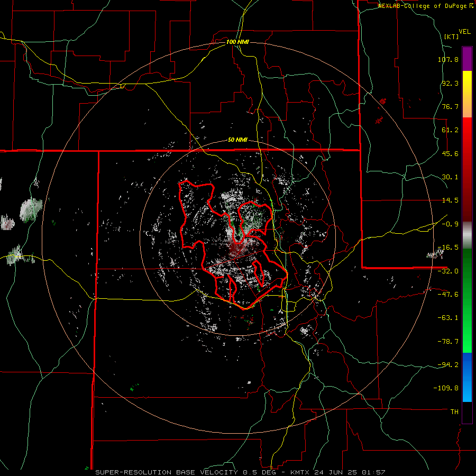Click the 50 NMI range ring label

click(237, 140)
